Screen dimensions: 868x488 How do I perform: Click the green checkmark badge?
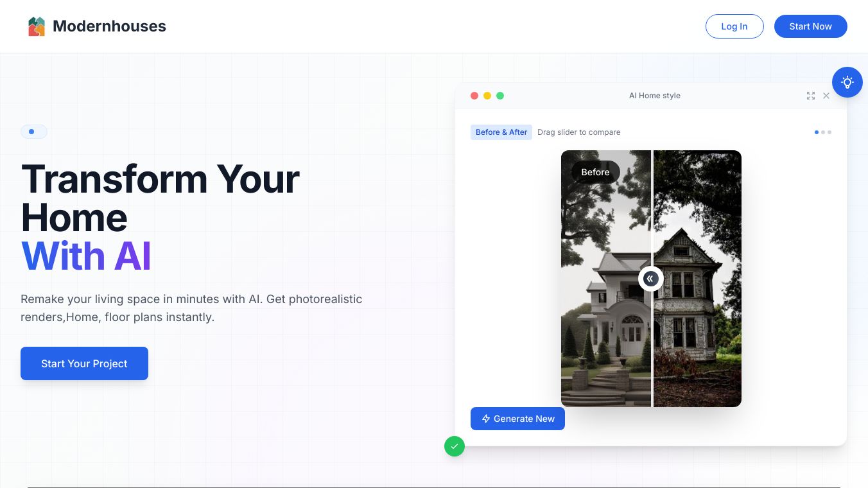point(455,446)
